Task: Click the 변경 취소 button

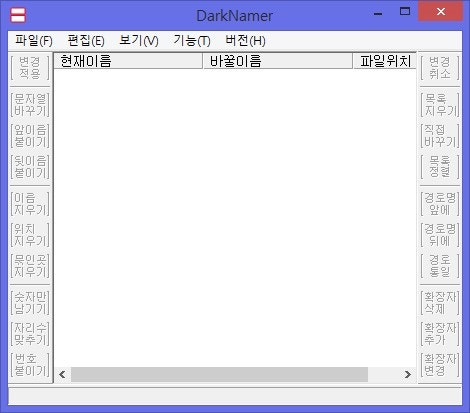Action: (x=440, y=68)
